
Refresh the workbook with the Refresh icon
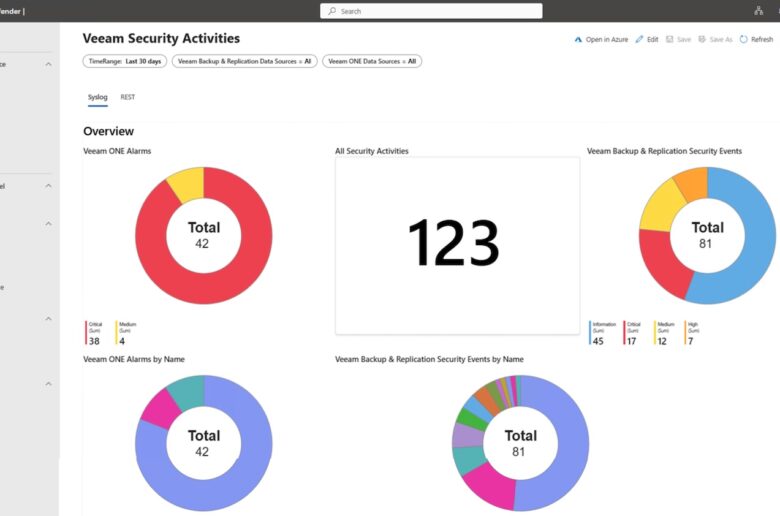pyautogui.click(x=744, y=39)
